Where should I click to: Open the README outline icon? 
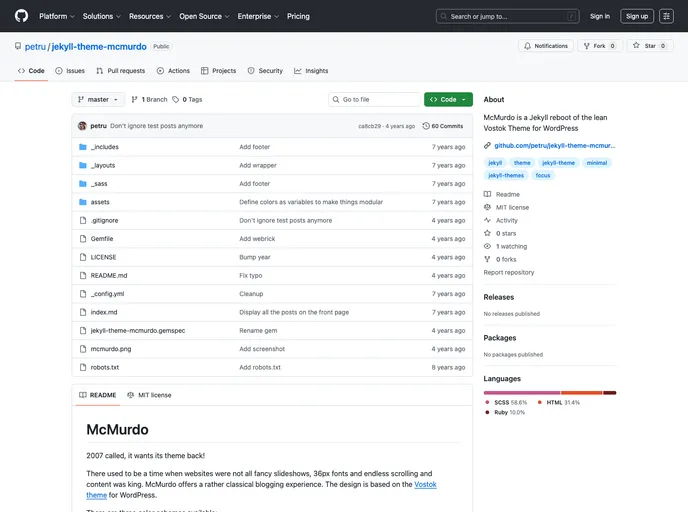tap(460, 395)
